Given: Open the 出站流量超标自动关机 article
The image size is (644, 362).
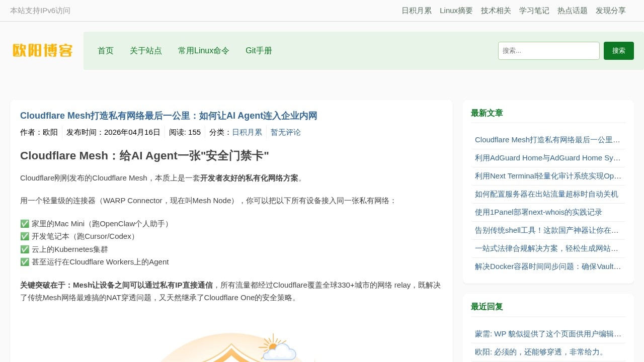Looking at the screenshot, I should point(546,194).
